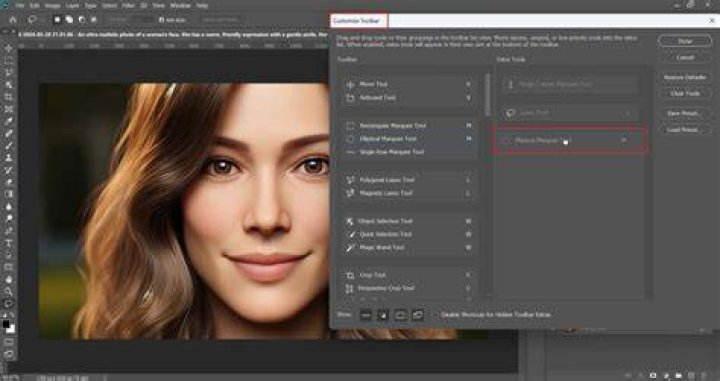The height and width of the screenshot is (381, 720).
Task: Open the Image menu
Action: point(53,6)
